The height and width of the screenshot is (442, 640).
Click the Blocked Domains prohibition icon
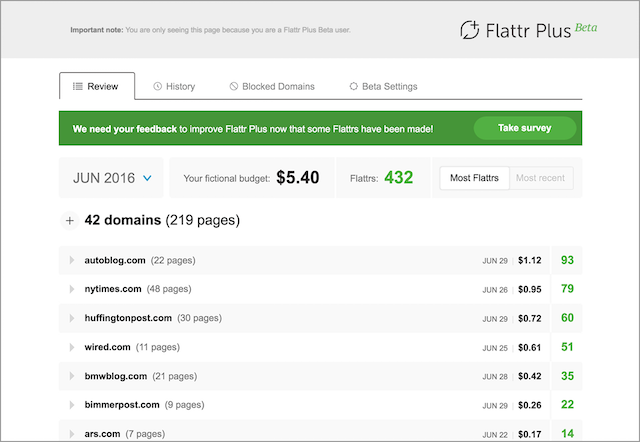(233, 86)
